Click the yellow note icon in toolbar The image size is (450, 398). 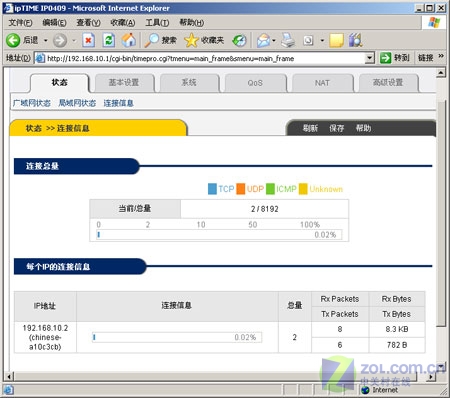[x=336, y=40]
